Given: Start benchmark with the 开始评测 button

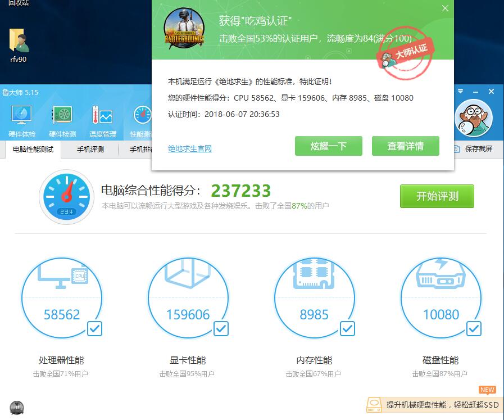Looking at the screenshot, I should point(437,196).
